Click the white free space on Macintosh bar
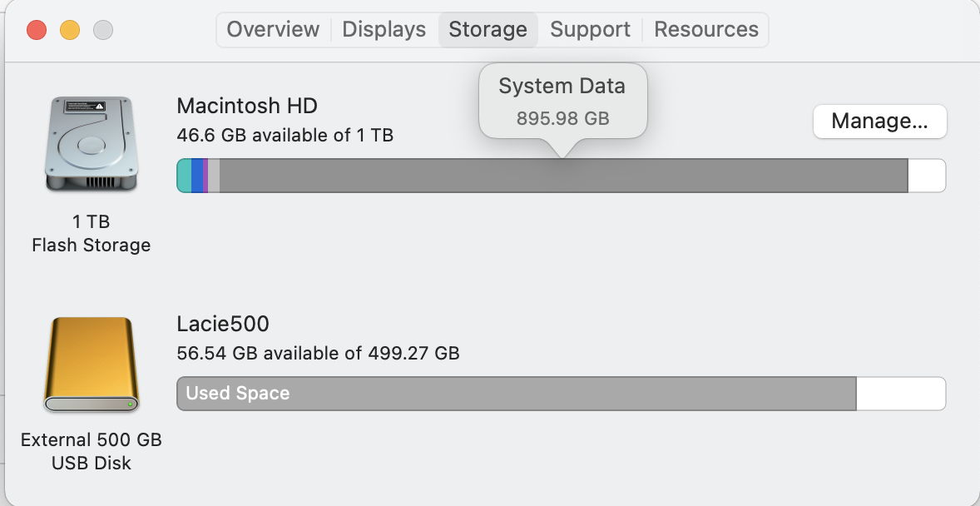This screenshot has width=980, height=506. [926, 176]
